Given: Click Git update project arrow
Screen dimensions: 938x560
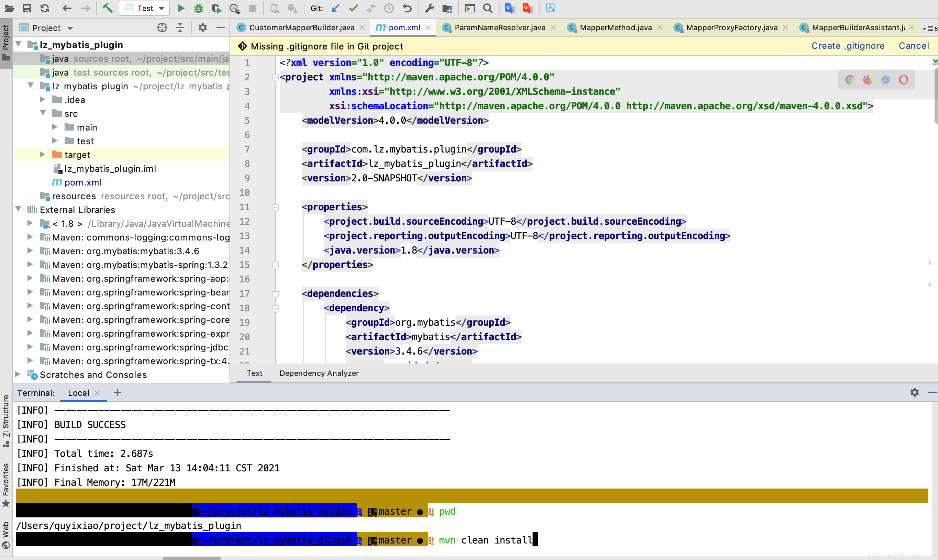Looking at the screenshot, I should point(335,8).
